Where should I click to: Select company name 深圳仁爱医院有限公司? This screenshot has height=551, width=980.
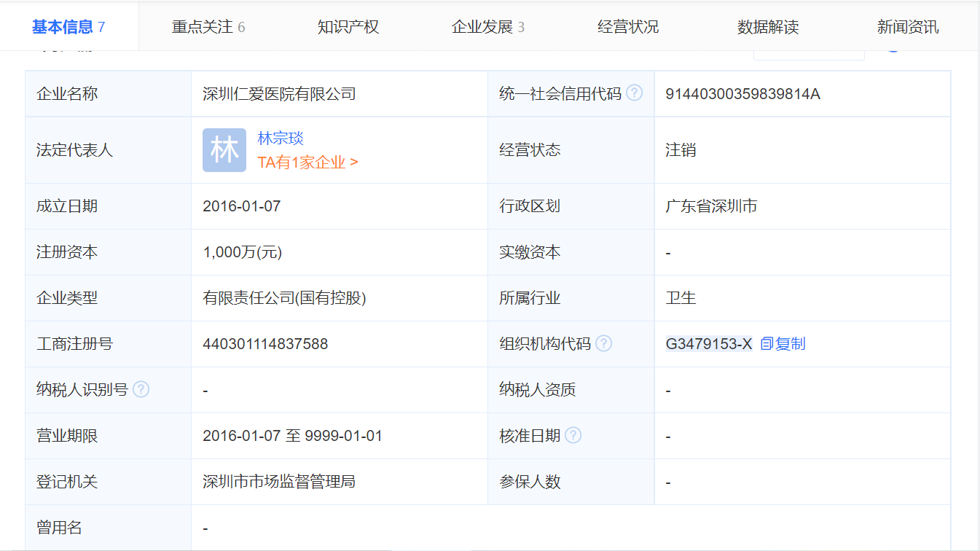pyautogui.click(x=279, y=93)
